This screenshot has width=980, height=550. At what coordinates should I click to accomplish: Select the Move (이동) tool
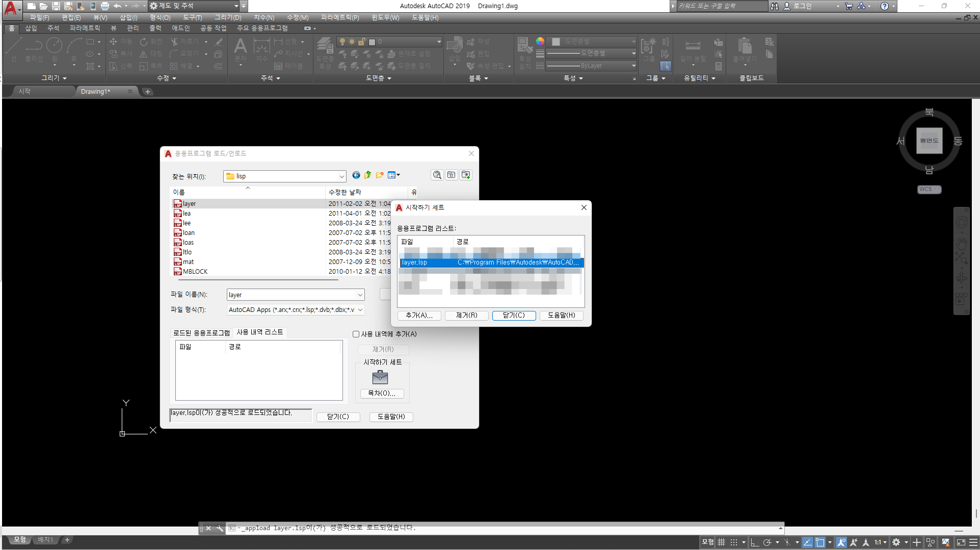(121, 41)
